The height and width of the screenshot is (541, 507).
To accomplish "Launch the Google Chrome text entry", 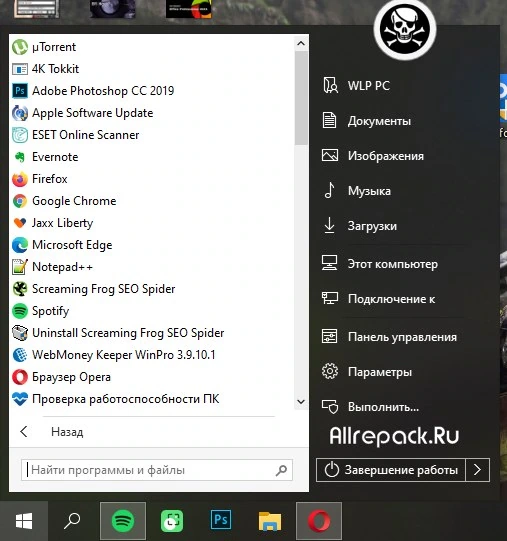I will [74, 201].
